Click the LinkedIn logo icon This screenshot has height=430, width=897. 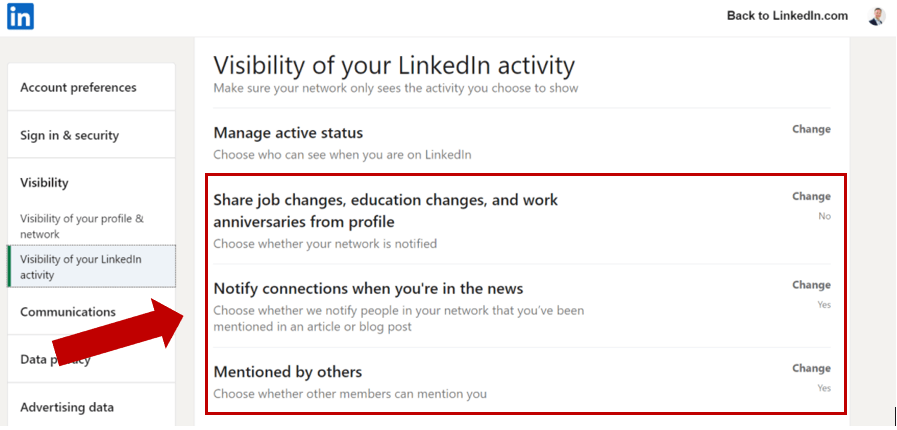coord(20,16)
